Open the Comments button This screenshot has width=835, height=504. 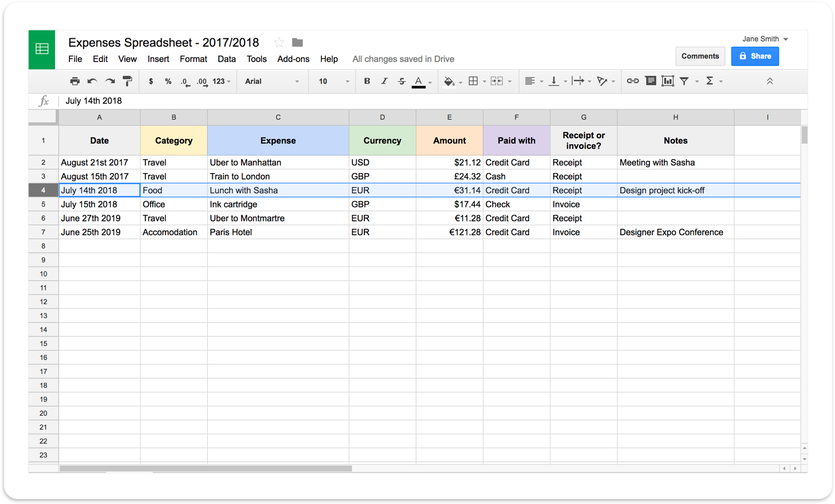(x=700, y=56)
